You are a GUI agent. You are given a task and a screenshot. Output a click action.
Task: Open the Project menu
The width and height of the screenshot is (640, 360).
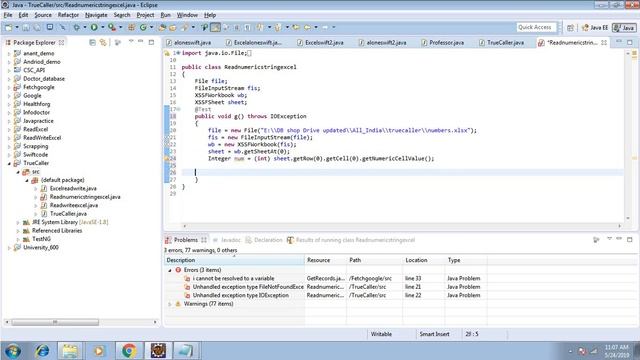(x=145, y=15)
